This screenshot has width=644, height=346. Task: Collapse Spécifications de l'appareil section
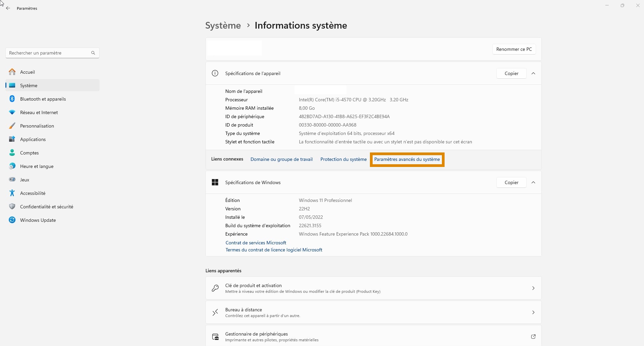533,73
